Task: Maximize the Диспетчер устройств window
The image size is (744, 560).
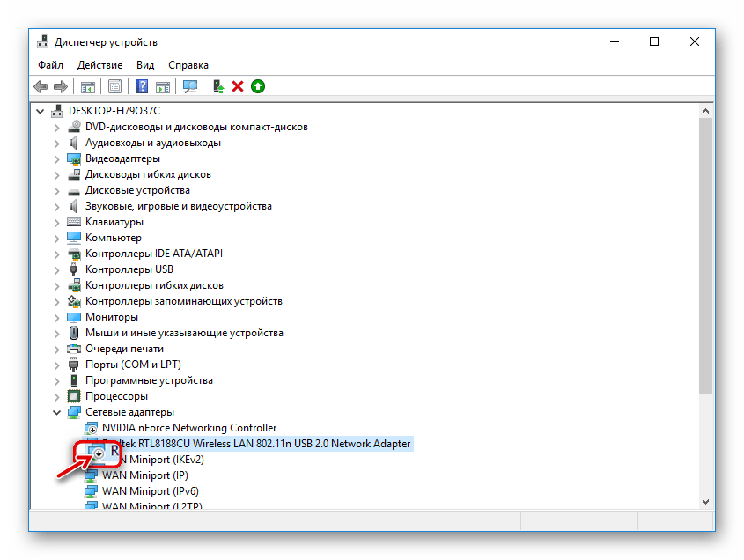Action: point(654,41)
